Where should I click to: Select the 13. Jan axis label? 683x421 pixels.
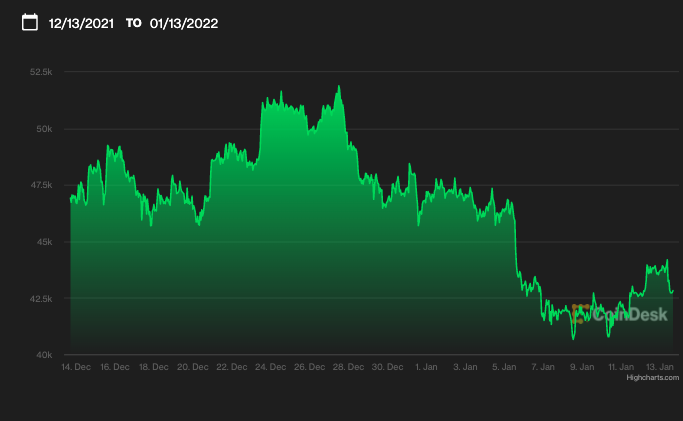(659, 367)
